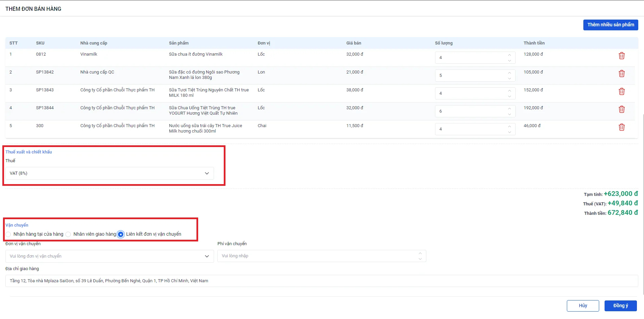This screenshot has width=644, height=319.
Task: Select Liên kết đơn vị vận chuyển option
Action: pyautogui.click(x=121, y=234)
